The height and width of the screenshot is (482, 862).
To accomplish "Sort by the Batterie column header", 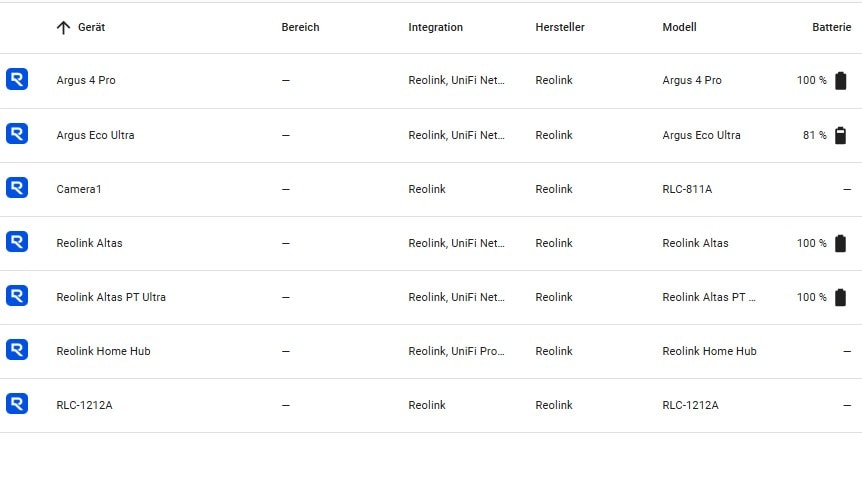I will click(x=831, y=27).
